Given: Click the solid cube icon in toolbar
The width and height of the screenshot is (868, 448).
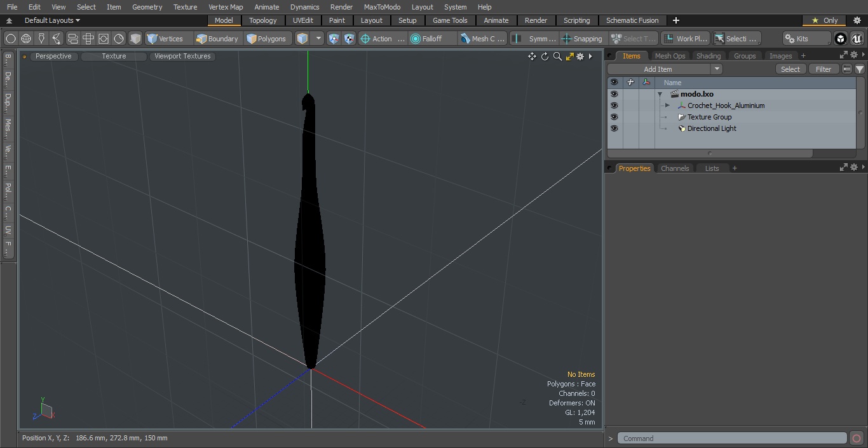Looking at the screenshot, I should [135, 39].
